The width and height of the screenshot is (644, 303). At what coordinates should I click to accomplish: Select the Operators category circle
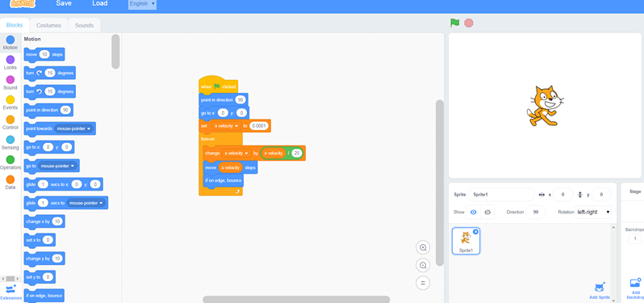pyautogui.click(x=10, y=159)
